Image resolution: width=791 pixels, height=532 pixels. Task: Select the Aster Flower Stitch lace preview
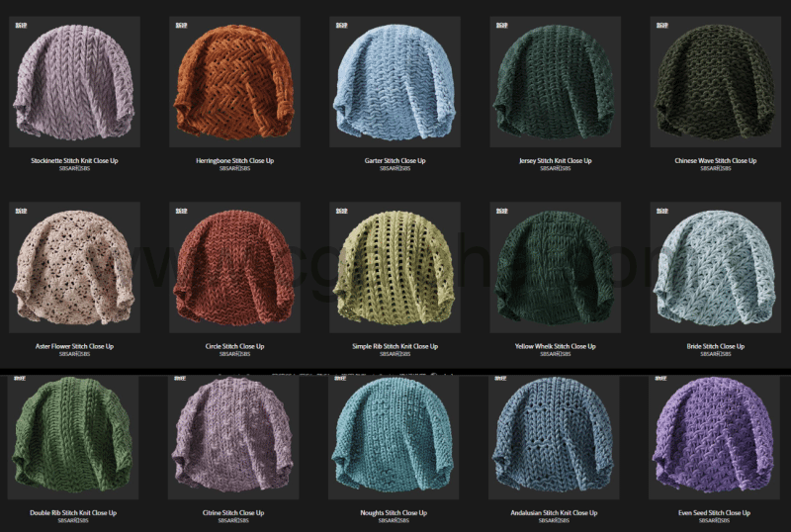[75, 268]
